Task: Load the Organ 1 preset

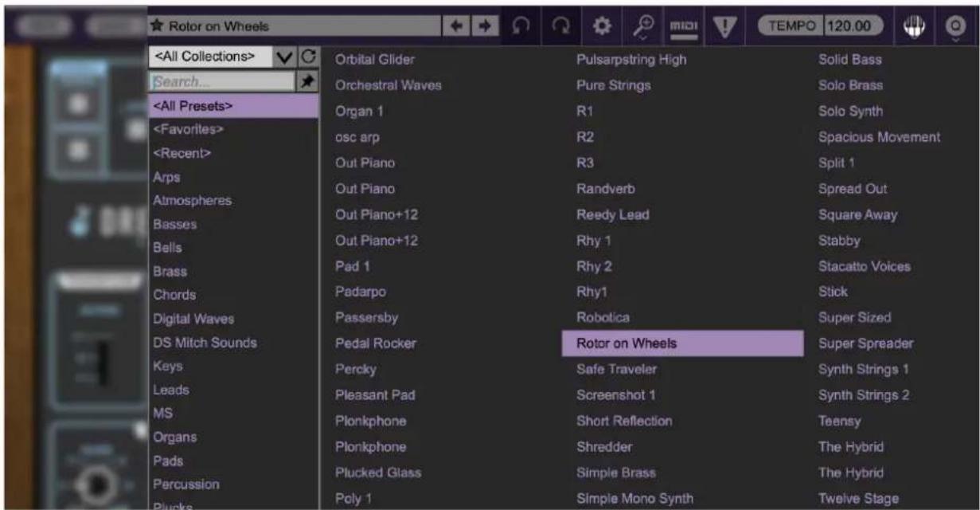Action: [359, 112]
